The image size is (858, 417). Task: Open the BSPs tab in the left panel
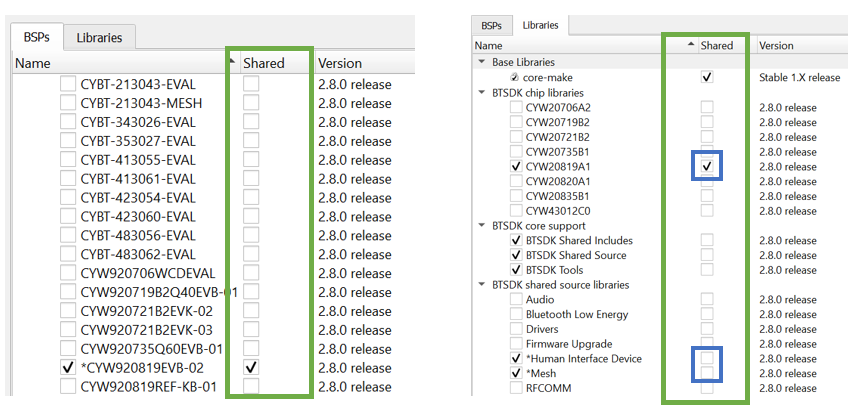pyautogui.click(x=37, y=37)
